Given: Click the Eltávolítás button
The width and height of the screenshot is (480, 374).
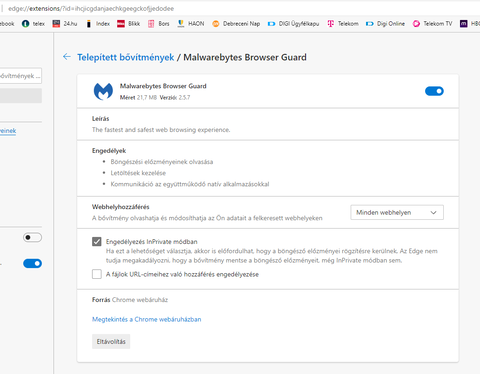Looking at the screenshot, I should tap(111, 342).
